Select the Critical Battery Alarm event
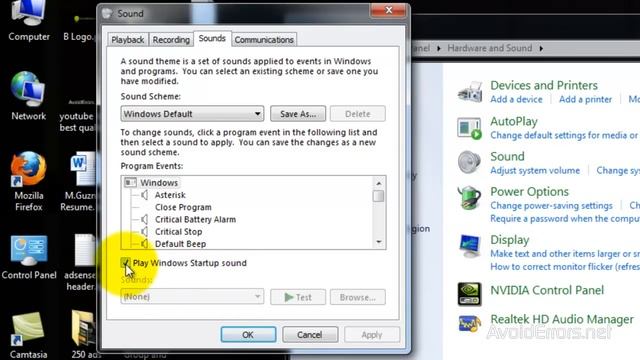The width and height of the screenshot is (640, 360). (x=195, y=220)
